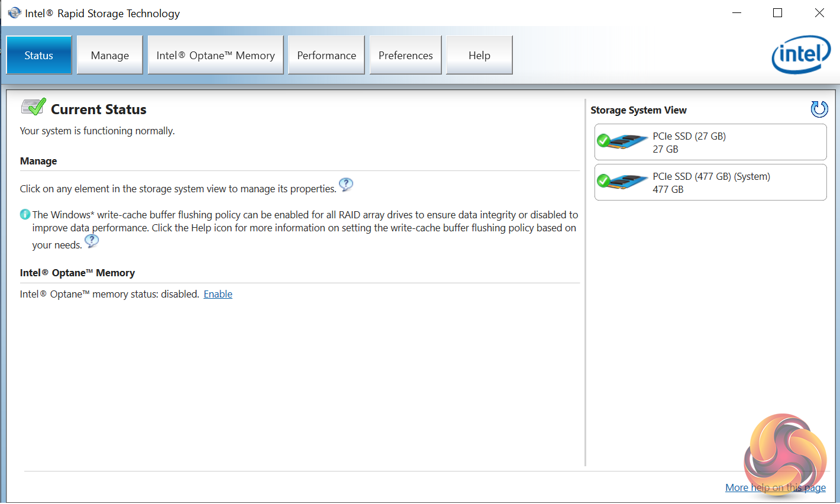Click the 27 GB PCIe SSD drive icon

(622, 142)
